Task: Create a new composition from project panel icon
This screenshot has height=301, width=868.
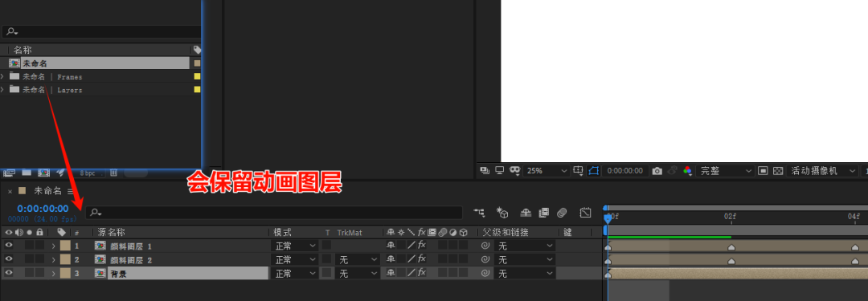Action: [43, 173]
